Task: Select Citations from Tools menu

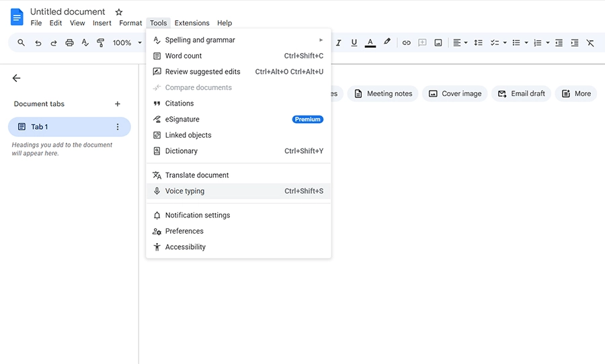Action: [x=239, y=103]
